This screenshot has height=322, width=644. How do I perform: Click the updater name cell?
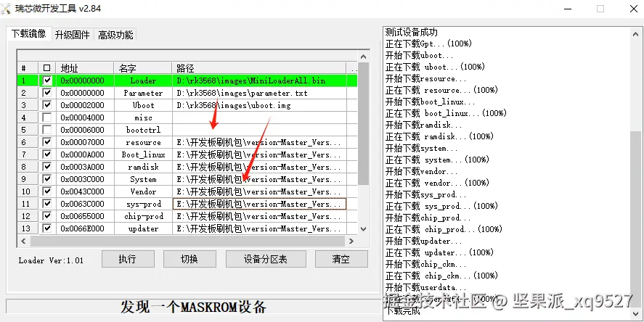click(143, 228)
